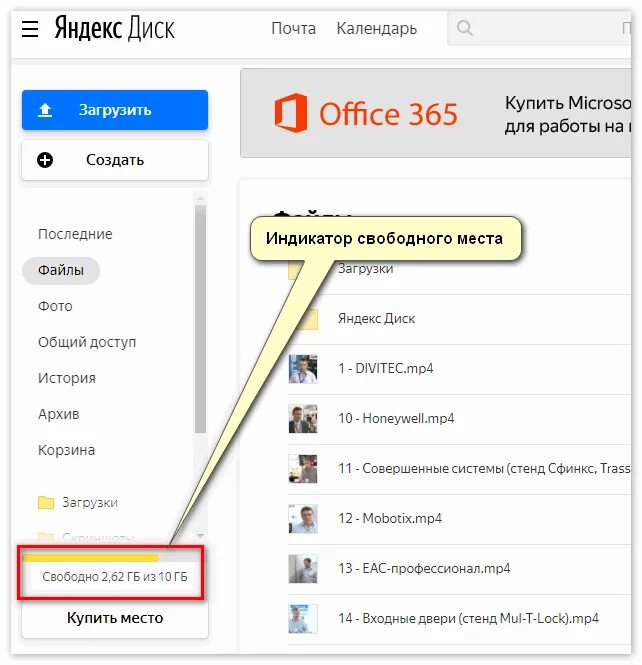
Task: Click the Создать button
Action: pos(115,160)
